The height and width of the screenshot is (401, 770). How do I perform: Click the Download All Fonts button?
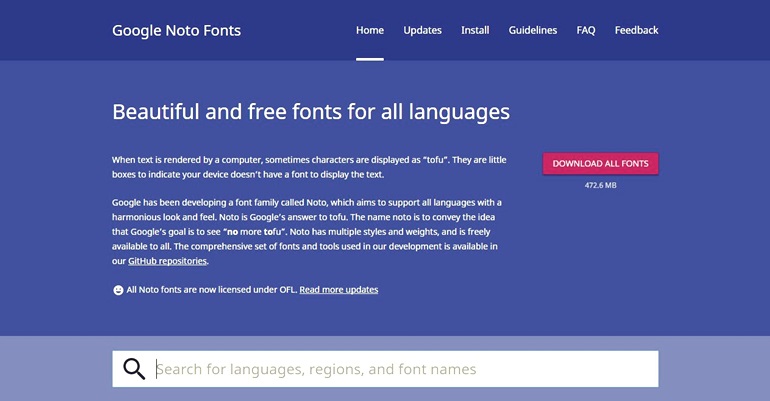(601, 163)
